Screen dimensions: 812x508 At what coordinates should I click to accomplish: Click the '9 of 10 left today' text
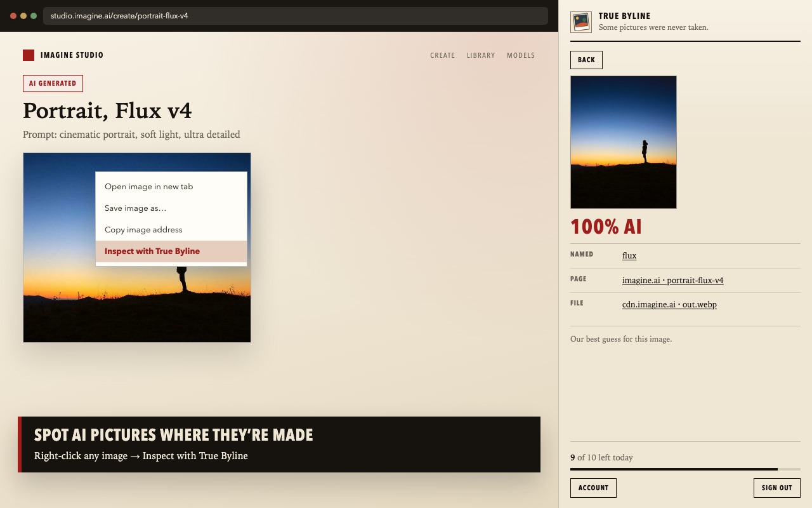[601, 457]
